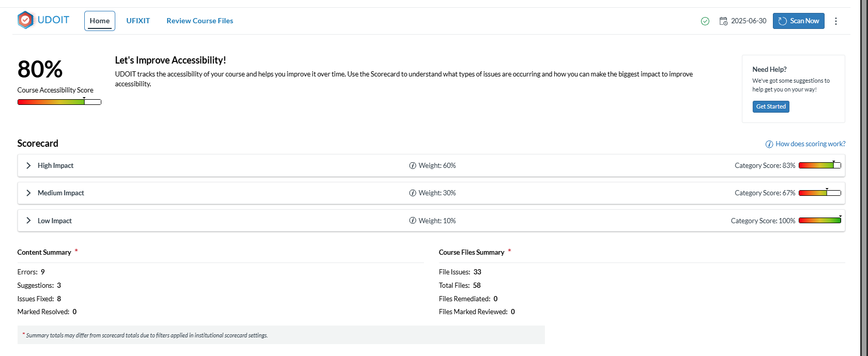Viewport: 868px width, 356px height.
Task: Click the info icon beside Weight: 10%
Action: tap(413, 221)
